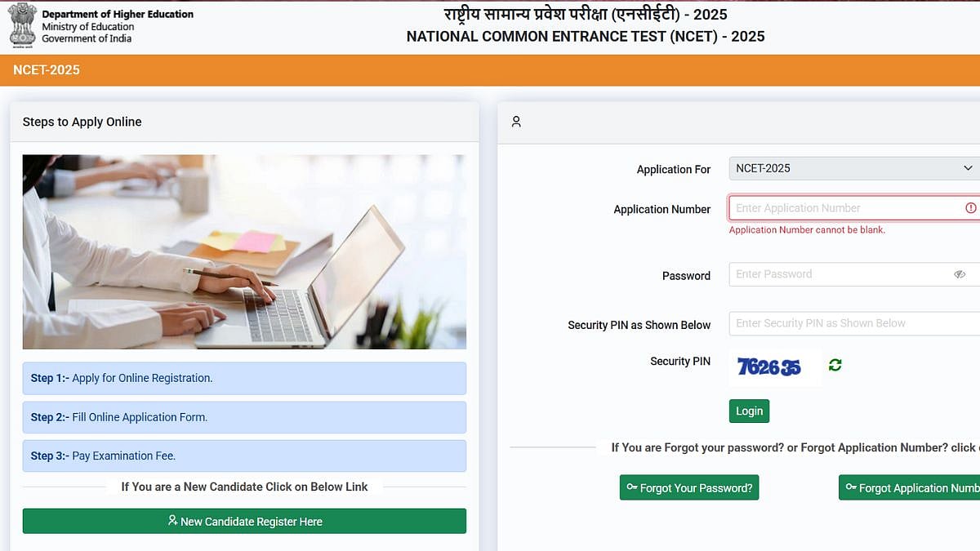Click the laptop illustration image
The width and height of the screenshot is (980, 551).
click(244, 251)
